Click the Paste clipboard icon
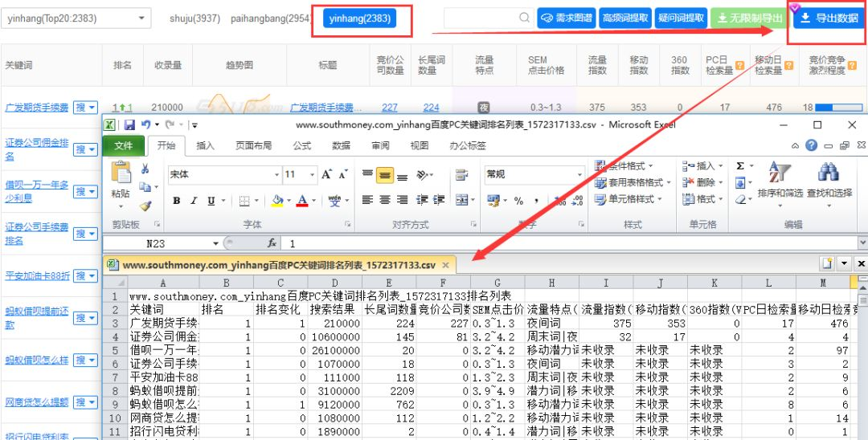 [x=121, y=173]
